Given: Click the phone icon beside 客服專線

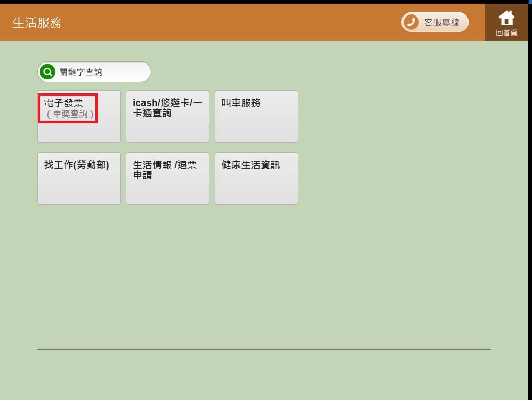Looking at the screenshot, I should (411, 22).
